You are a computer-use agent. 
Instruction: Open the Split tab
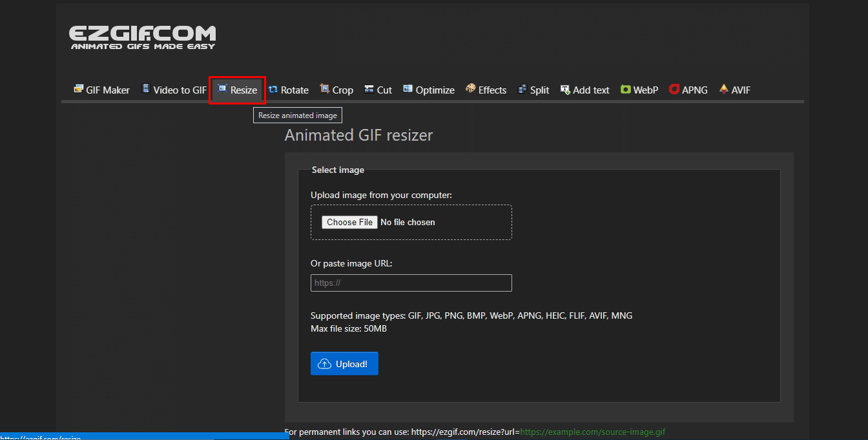click(x=533, y=90)
